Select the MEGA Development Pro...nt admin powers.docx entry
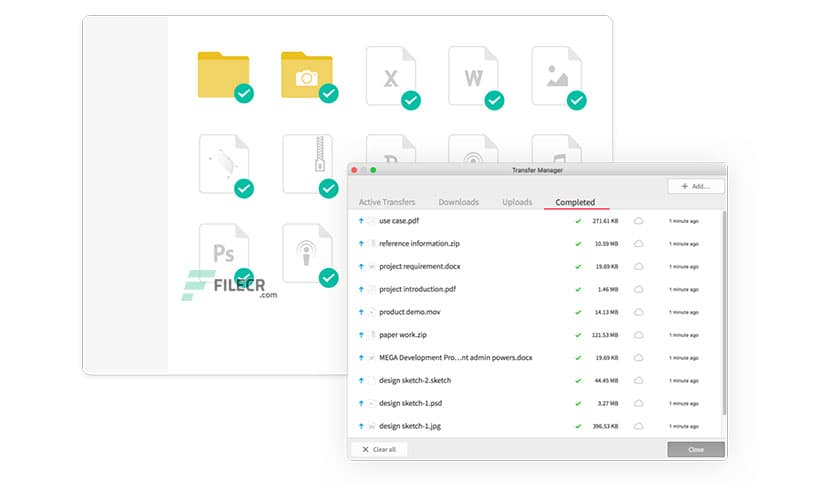Image resolution: width=836 pixels, height=484 pixels. point(456,358)
